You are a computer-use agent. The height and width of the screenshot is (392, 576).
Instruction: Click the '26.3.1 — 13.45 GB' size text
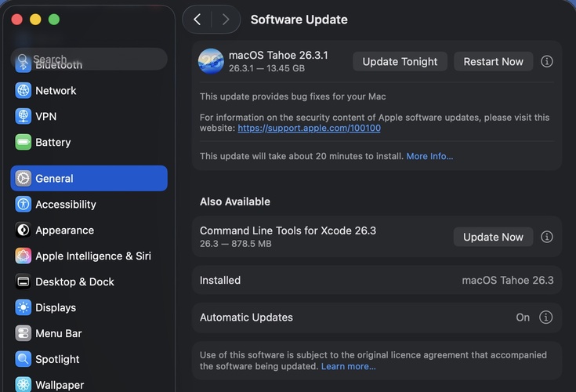tap(266, 68)
